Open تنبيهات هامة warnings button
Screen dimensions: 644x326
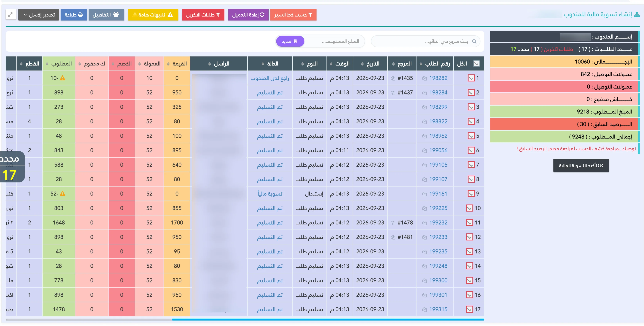(153, 15)
